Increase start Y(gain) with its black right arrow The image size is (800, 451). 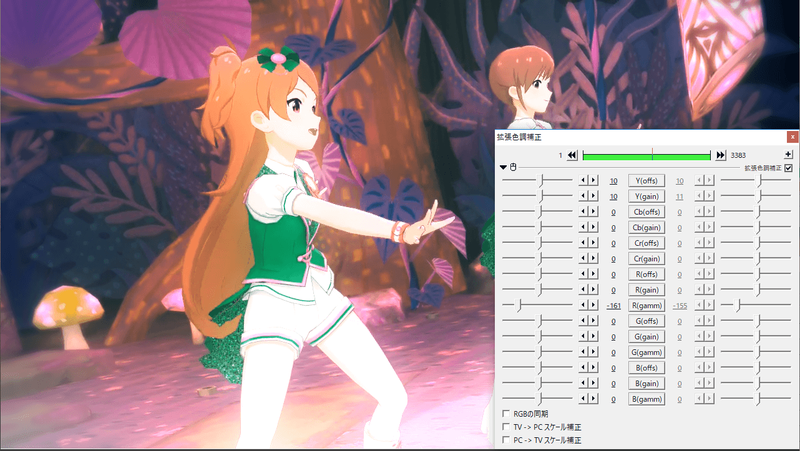593,196
